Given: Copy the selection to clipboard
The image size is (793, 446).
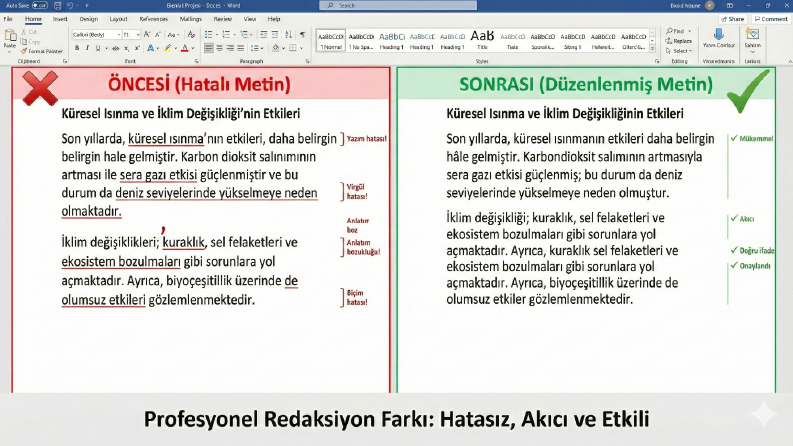Looking at the screenshot, I should point(30,41).
